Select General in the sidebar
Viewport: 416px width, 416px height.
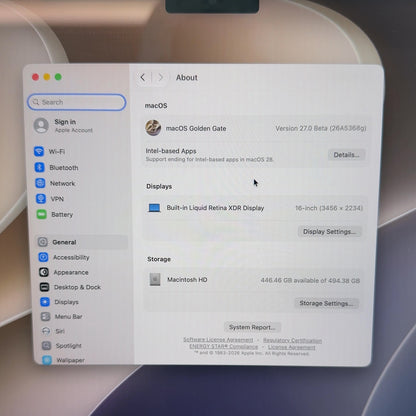[x=82, y=242]
